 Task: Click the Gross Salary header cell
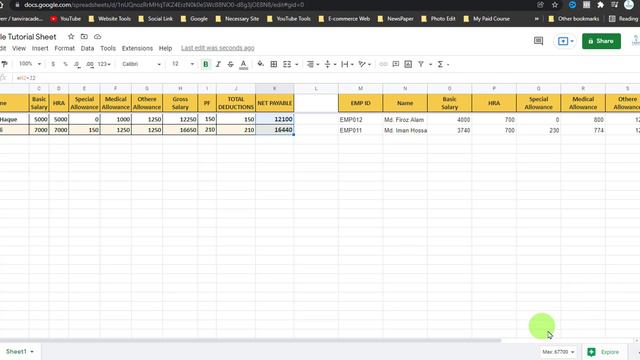point(180,103)
